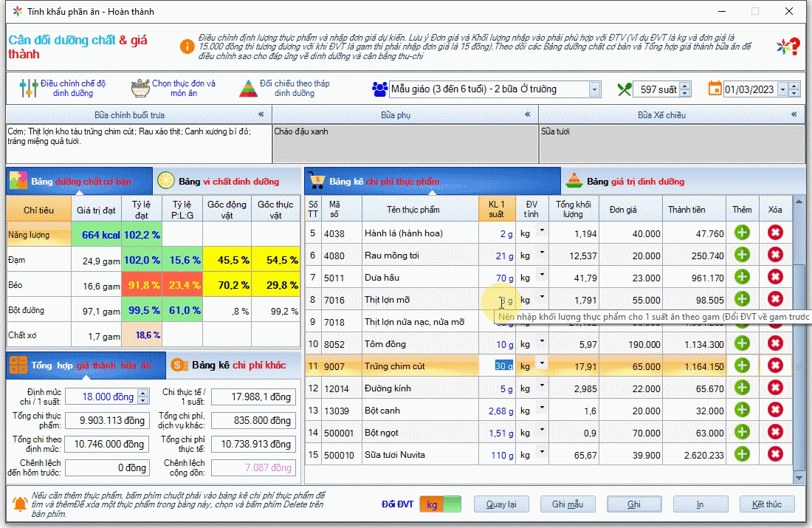The height and width of the screenshot is (528, 812).
Task: Click green add icon for Dưa hấu row
Action: (742, 277)
